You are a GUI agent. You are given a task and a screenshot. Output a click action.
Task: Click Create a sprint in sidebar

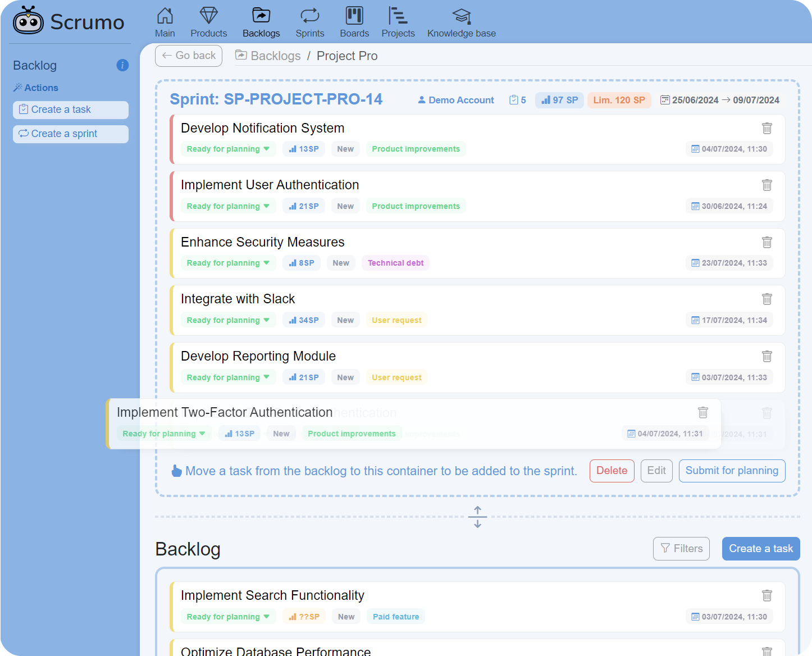click(71, 134)
